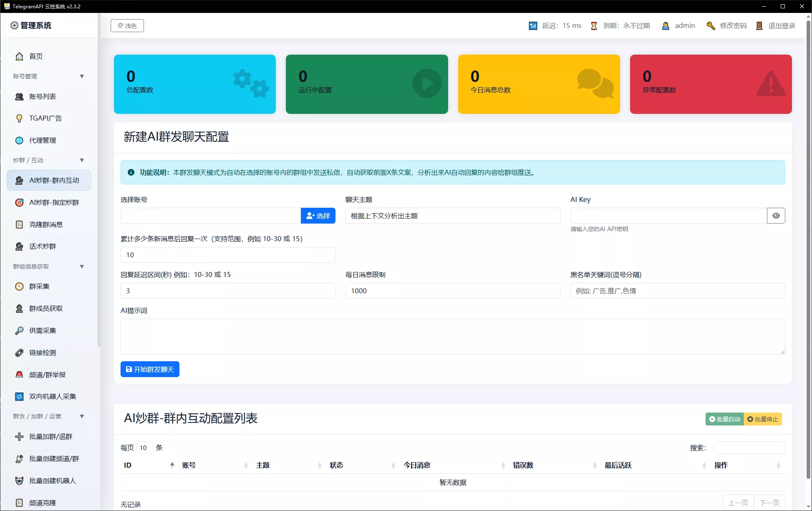
Task: Click the 退出登录 link text
Action: [782, 26]
